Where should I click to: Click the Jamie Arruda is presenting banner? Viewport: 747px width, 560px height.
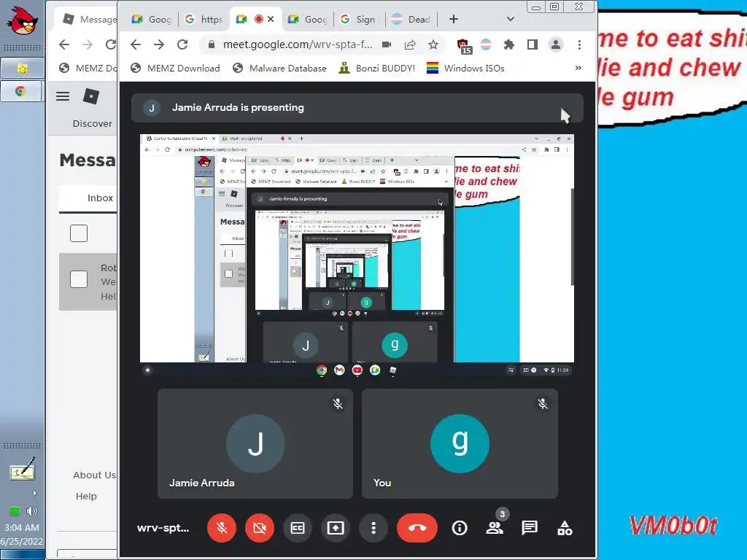pyautogui.click(x=357, y=108)
